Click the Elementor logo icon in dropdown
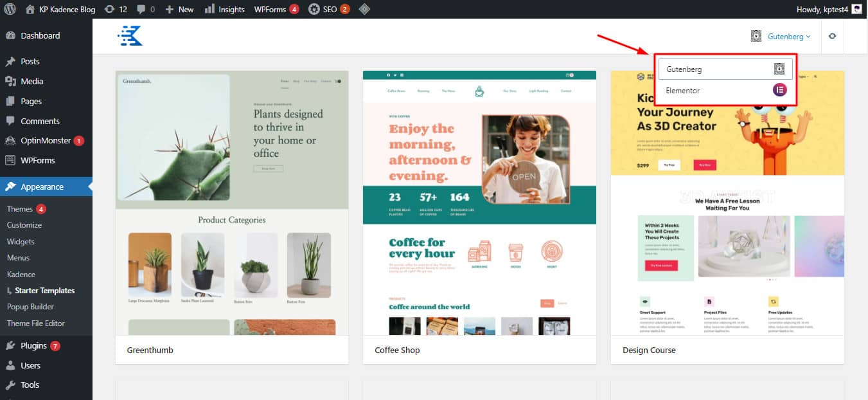This screenshot has width=868, height=400. [x=779, y=90]
